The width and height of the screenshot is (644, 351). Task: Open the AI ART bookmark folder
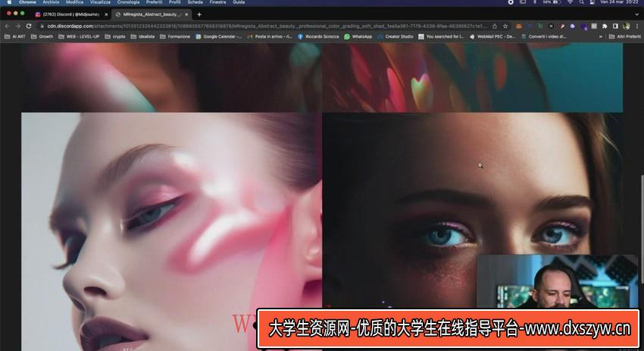coord(14,36)
